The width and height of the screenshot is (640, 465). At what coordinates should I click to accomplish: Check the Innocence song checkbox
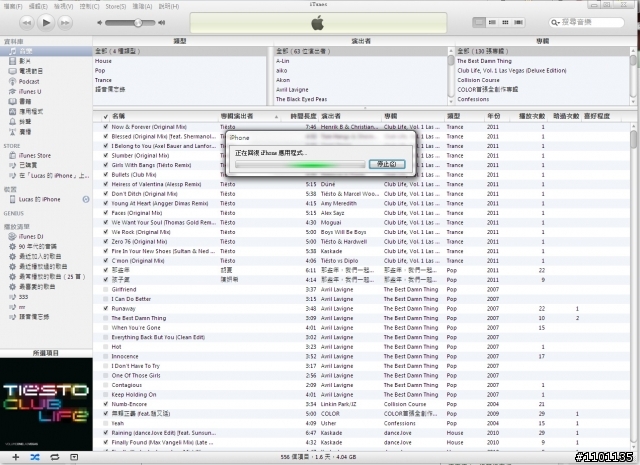click(x=106, y=356)
